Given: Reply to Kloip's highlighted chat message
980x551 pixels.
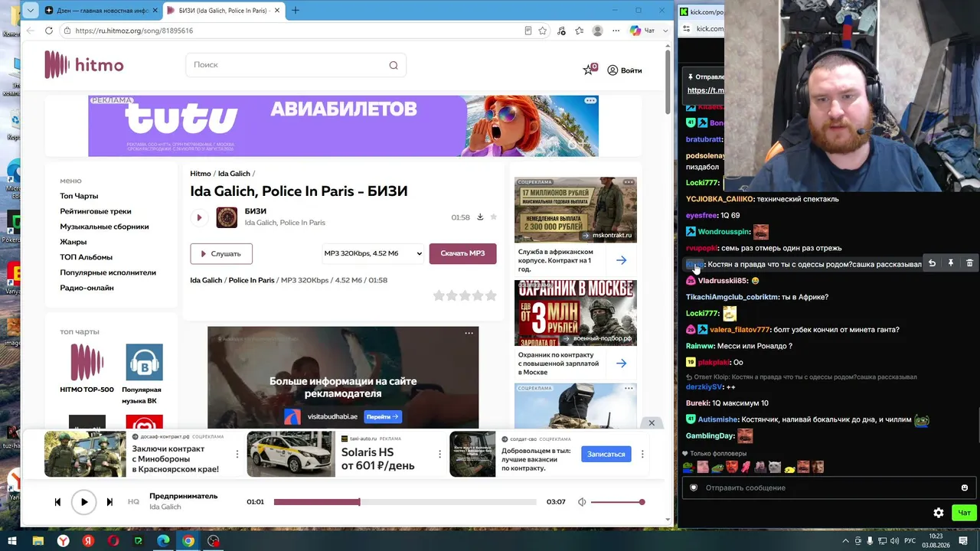Looking at the screenshot, I should (x=932, y=263).
